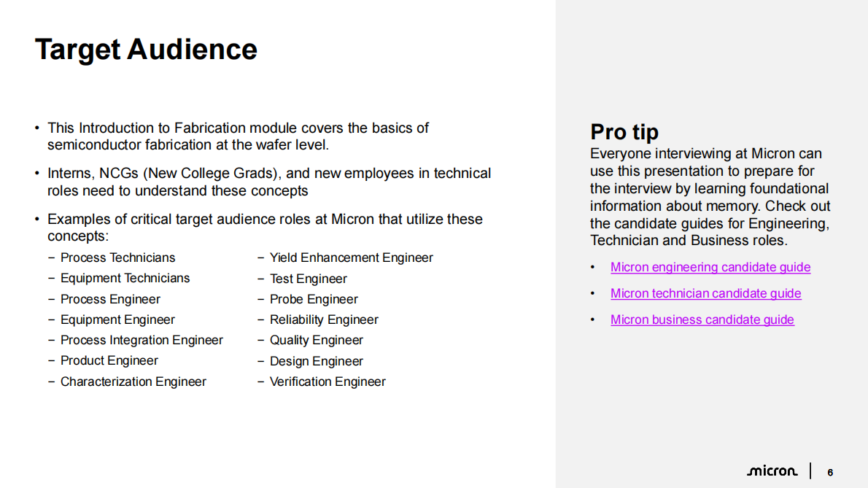Select the Verification Engineer entry
868x488 pixels.
328,382
